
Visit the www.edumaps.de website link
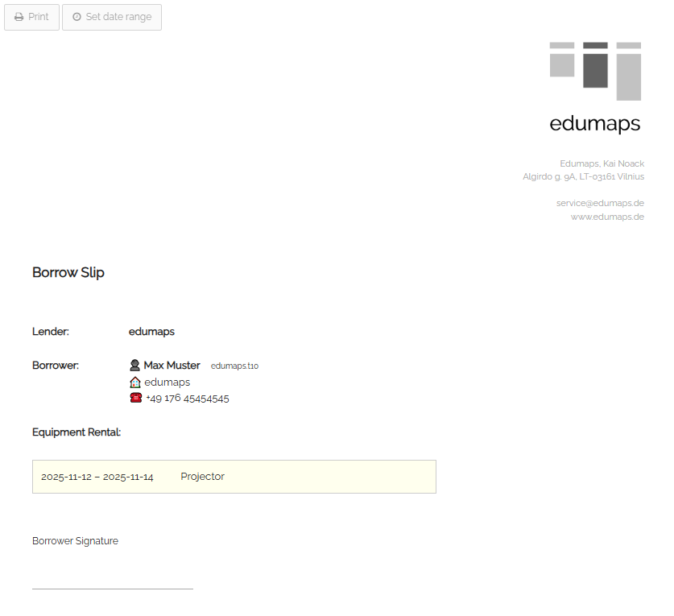(607, 217)
